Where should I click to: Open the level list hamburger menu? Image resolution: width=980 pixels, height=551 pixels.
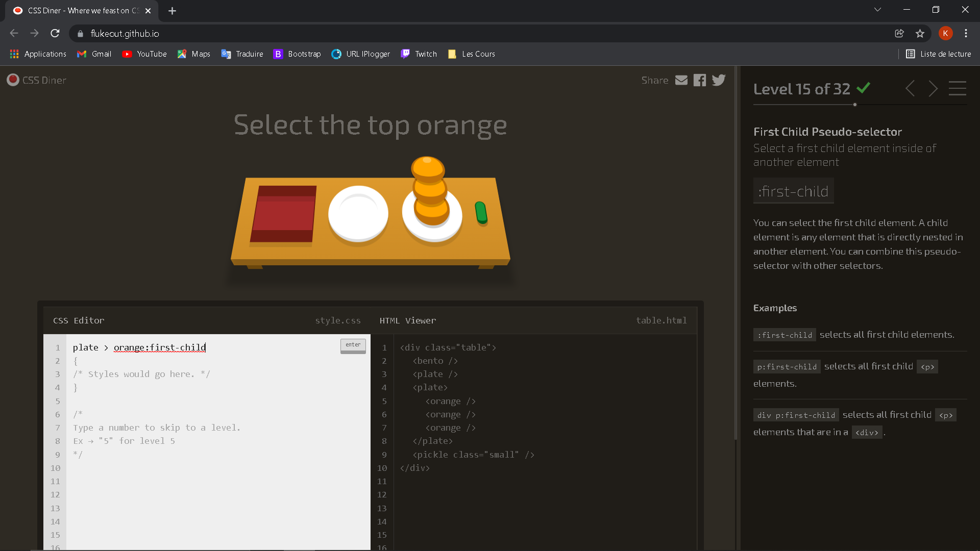tap(958, 88)
